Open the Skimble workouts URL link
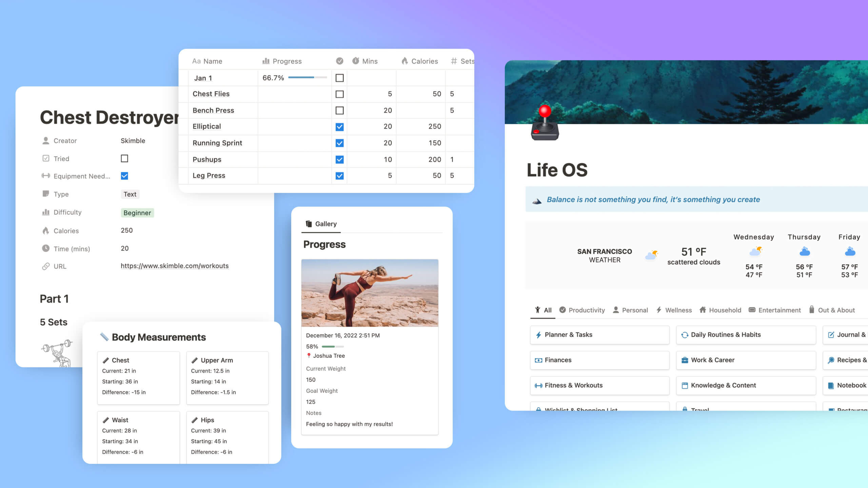The width and height of the screenshot is (868, 488). click(174, 266)
